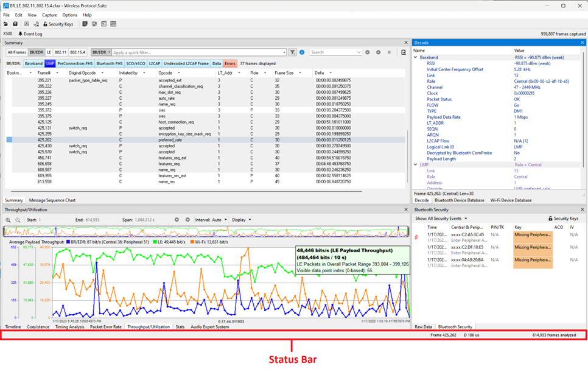Toggle the 802.15.4 technology filter
Viewport: 588px width, 369px height.
(78, 52)
